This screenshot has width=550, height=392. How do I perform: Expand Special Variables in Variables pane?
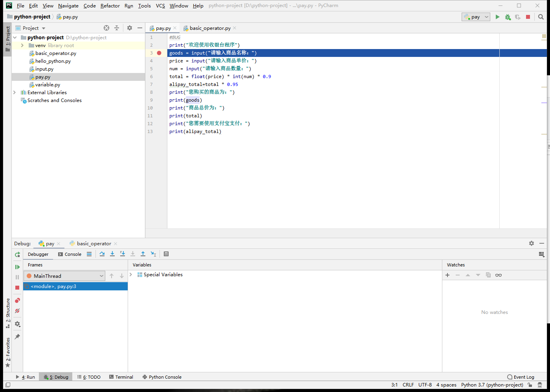click(x=131, y=275)
